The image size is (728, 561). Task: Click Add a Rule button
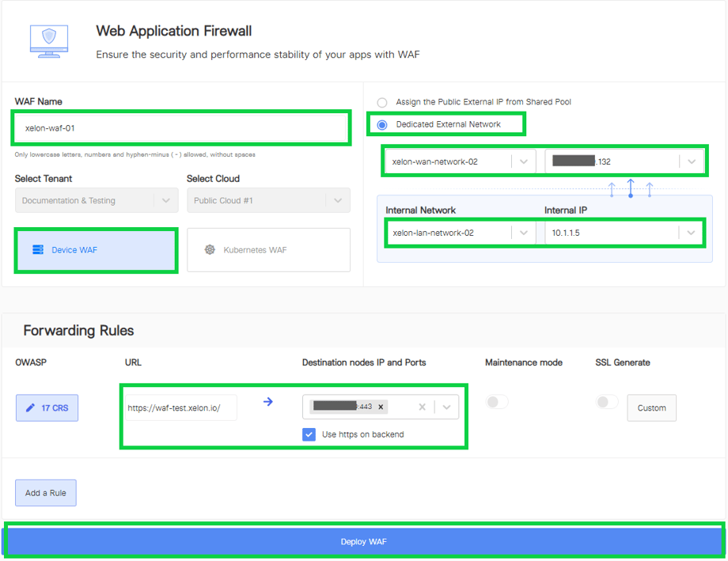click(46, 493)
